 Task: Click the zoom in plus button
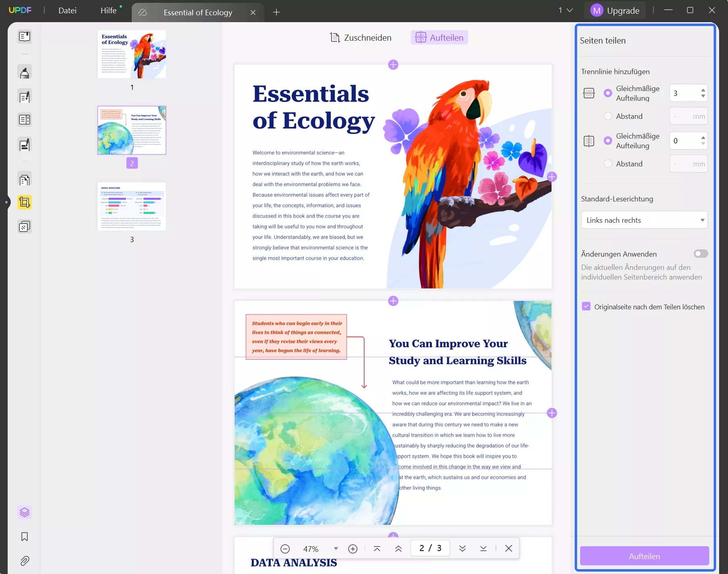(353, 549)
